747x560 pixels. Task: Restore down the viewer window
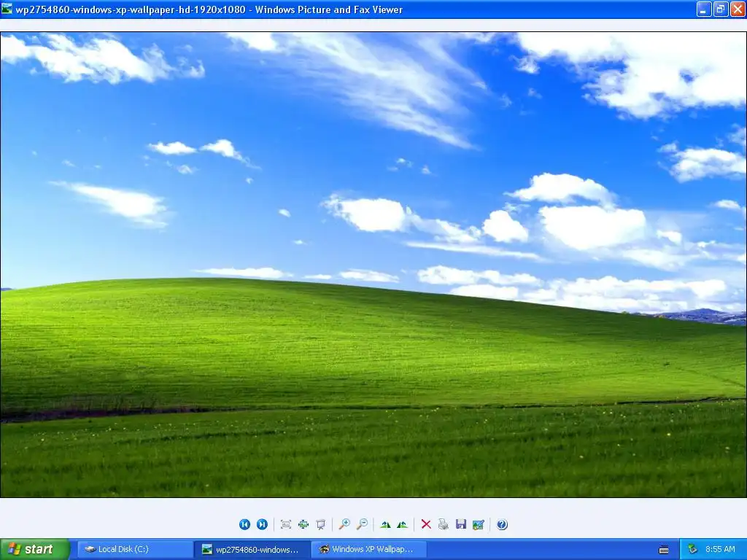(721, 9)
